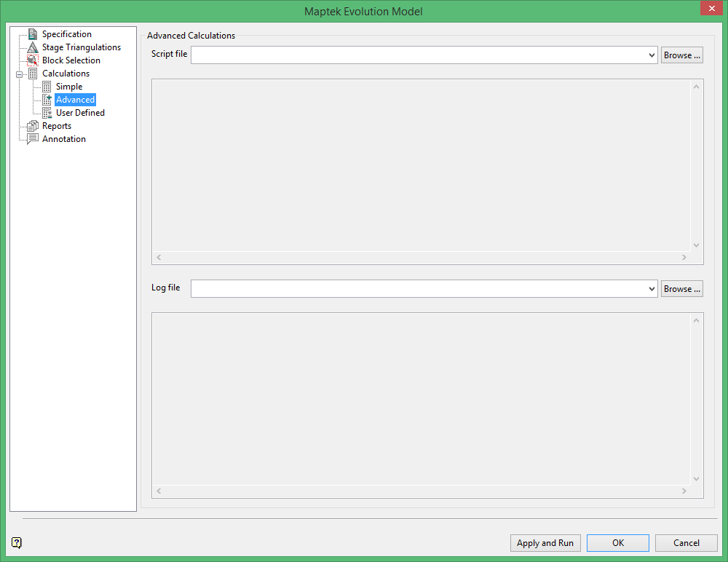Click the Stage Triangulations triangle icon
This screenshot has width=728, height=562.
(31, 47)
